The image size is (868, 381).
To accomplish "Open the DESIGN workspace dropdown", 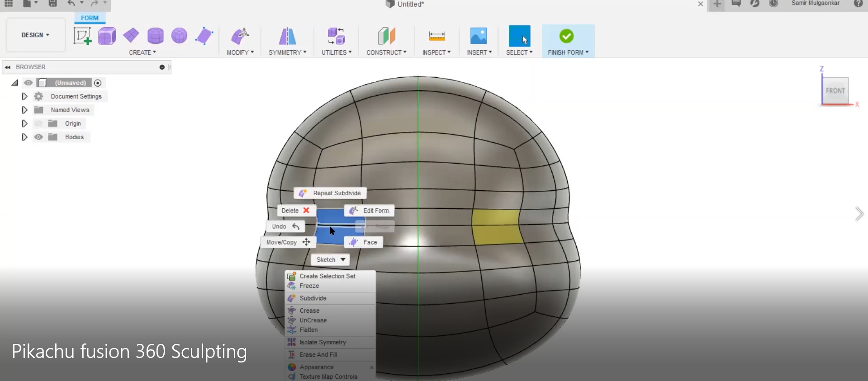I will pos(35,35).
